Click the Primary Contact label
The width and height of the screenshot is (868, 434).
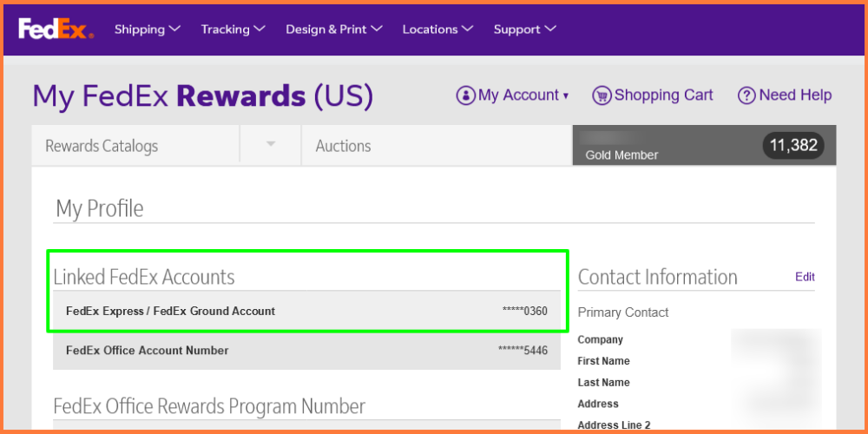[623, 312]
